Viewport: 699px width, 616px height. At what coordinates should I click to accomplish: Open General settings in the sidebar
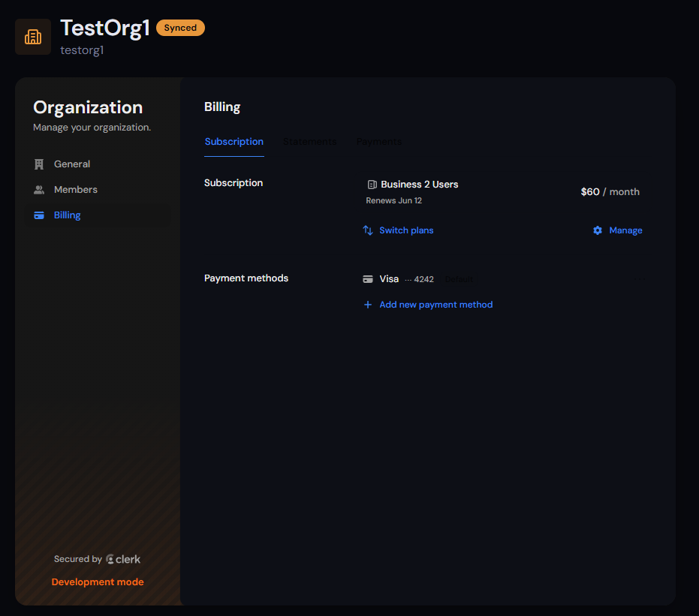(97, 164)
